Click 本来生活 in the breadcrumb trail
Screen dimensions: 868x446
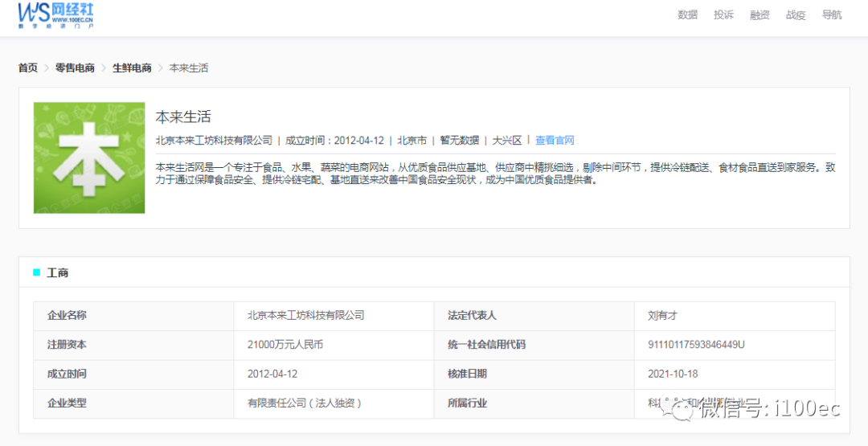coord(189,68)
